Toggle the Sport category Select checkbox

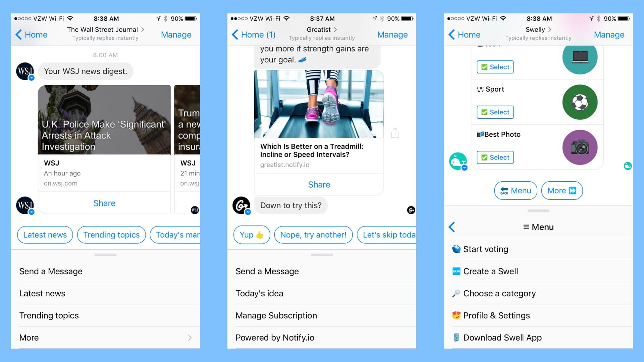[x=495, y=112]
